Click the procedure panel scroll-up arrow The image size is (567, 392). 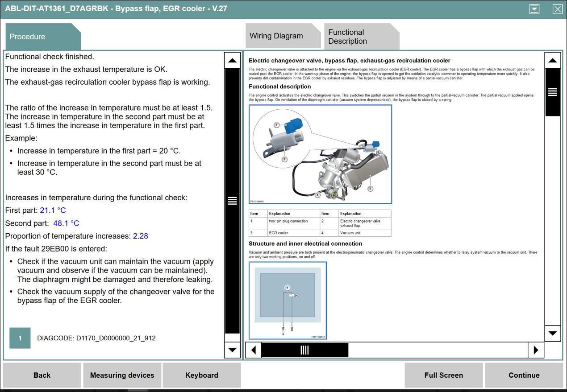pyautogui.click(x=232, y=60)
